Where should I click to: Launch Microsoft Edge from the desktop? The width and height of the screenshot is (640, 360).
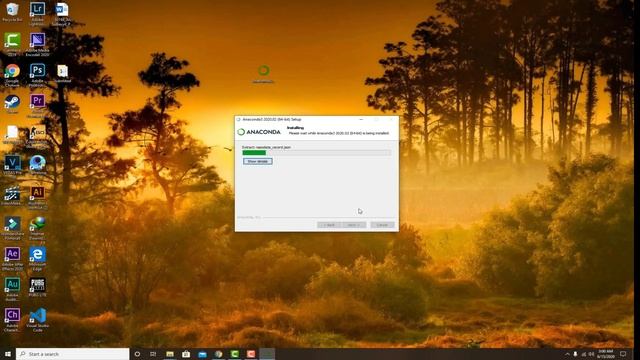(x=37, y=258)
